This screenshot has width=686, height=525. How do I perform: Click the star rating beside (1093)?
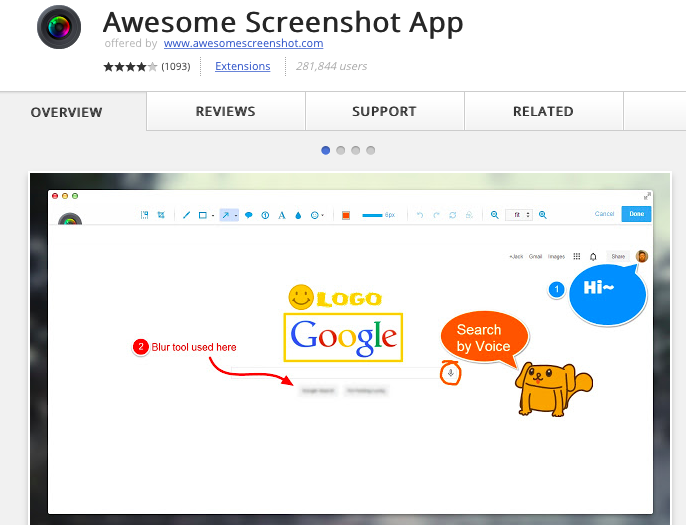[130, 66]
